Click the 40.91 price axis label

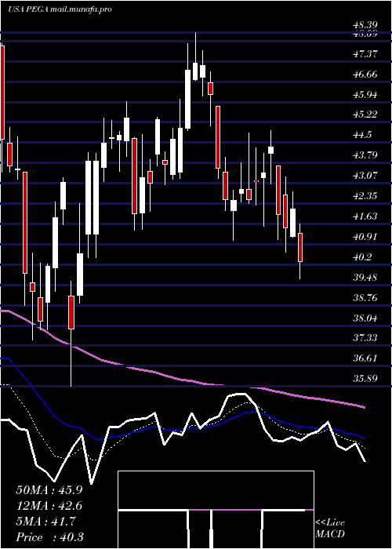point(365,237)
